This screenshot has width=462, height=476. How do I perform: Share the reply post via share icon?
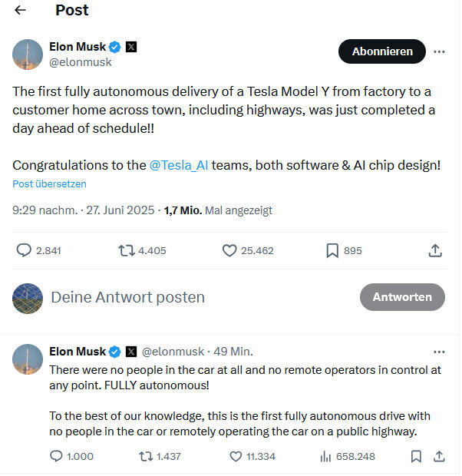(439, 456)
